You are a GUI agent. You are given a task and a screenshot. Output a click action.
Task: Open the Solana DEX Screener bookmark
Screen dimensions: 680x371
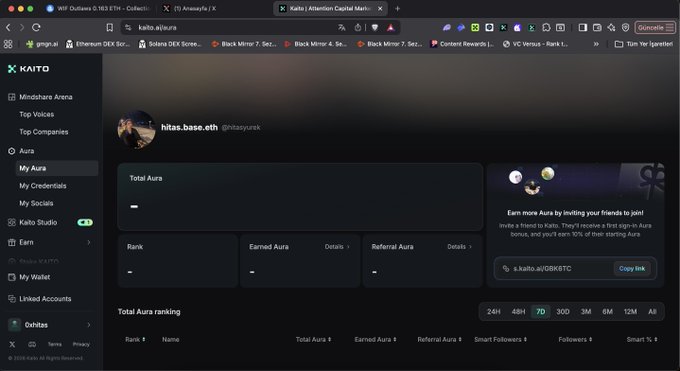click(x=170, y=44)
